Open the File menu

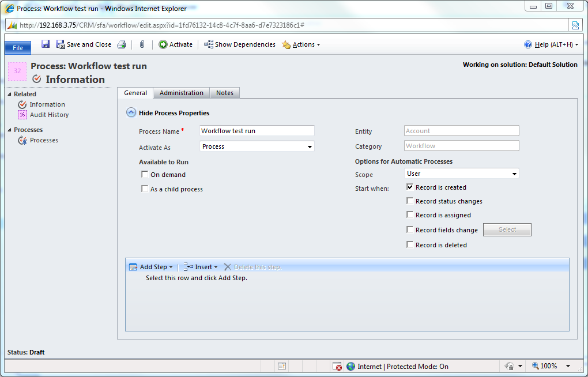point(17,47)
